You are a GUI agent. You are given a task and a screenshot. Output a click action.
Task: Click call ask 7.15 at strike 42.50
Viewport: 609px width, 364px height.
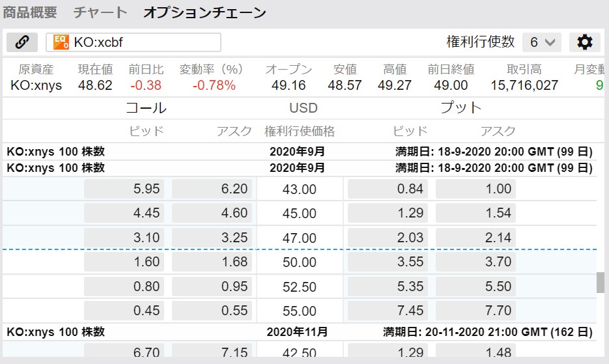(x=212, y=350)
